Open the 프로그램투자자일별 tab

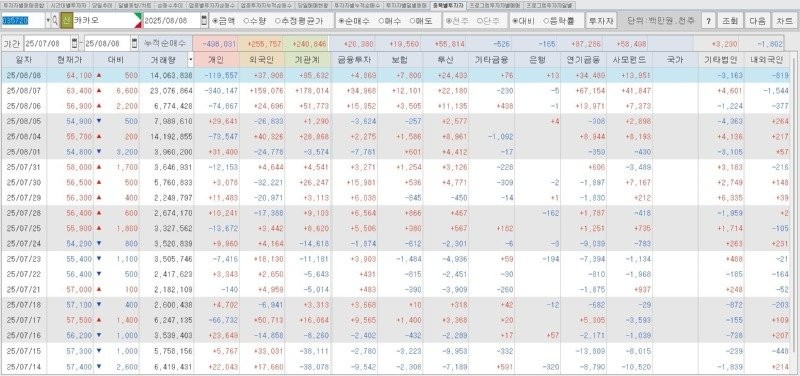click(550, 5)
